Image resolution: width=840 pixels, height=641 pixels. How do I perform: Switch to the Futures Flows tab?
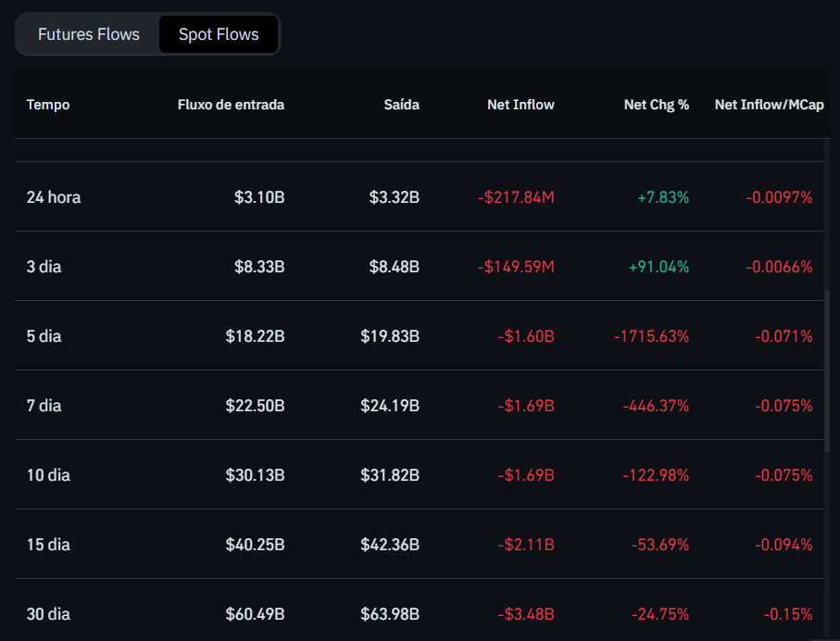(x=89, y=34)
